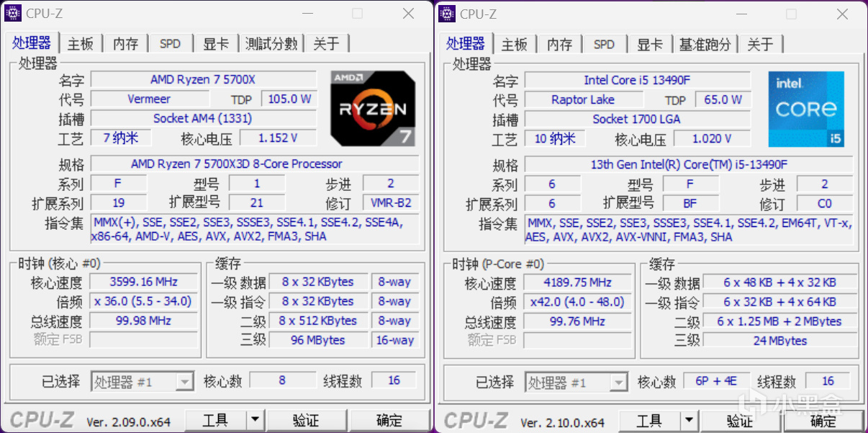Screen dimensions: 868x433
Task: Open the 显卡 tab in the right window
Action: pyautogui.click(x=649, y=44)
